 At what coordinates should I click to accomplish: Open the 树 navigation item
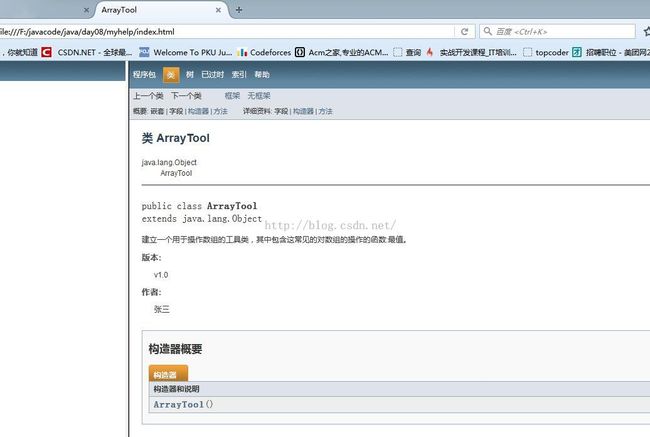[190, 74]
